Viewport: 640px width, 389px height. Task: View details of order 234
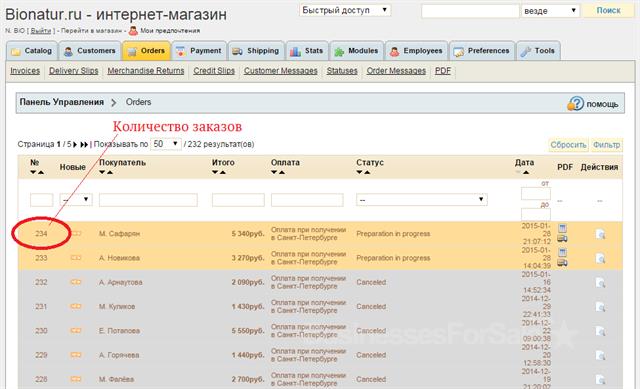(600, 234)
